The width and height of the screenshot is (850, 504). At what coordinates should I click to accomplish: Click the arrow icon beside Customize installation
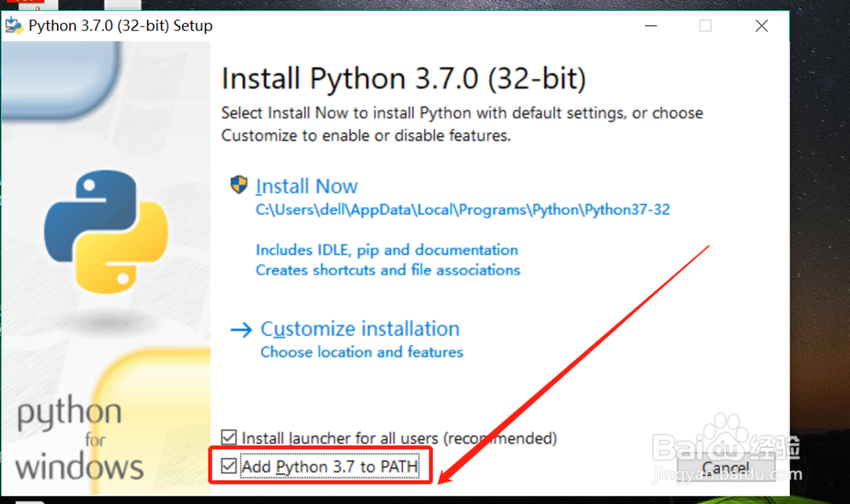pos(241,330)
